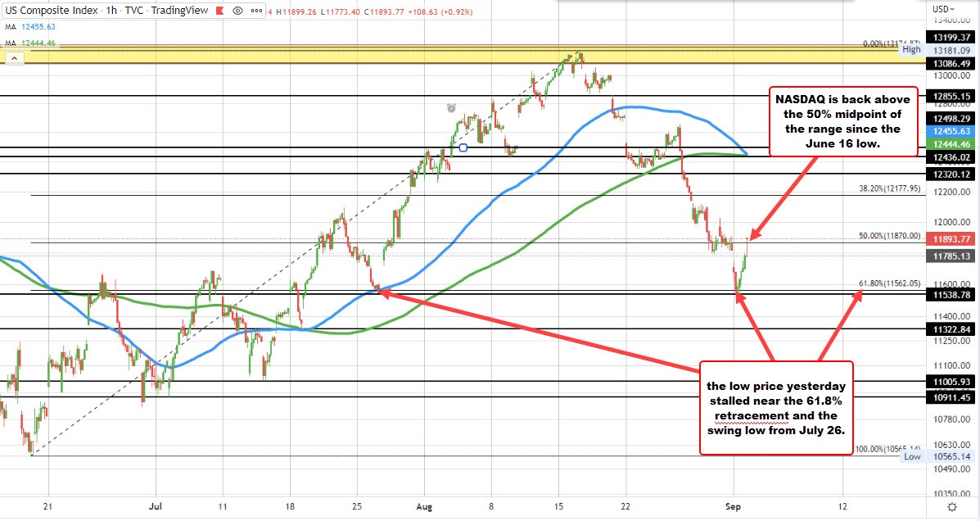Click the Aug date on time axis
The height and width of the screenshot is (521, 980).
tap(424, 506)
